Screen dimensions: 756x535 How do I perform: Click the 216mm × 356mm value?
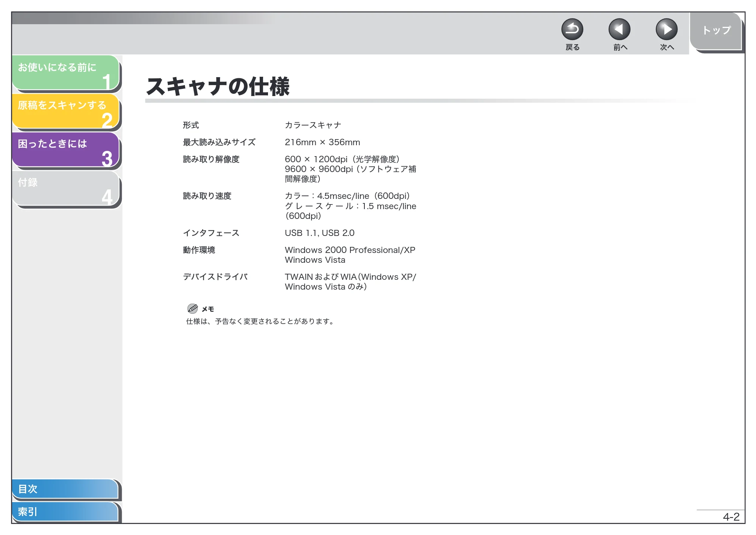[x=322, y=142]
